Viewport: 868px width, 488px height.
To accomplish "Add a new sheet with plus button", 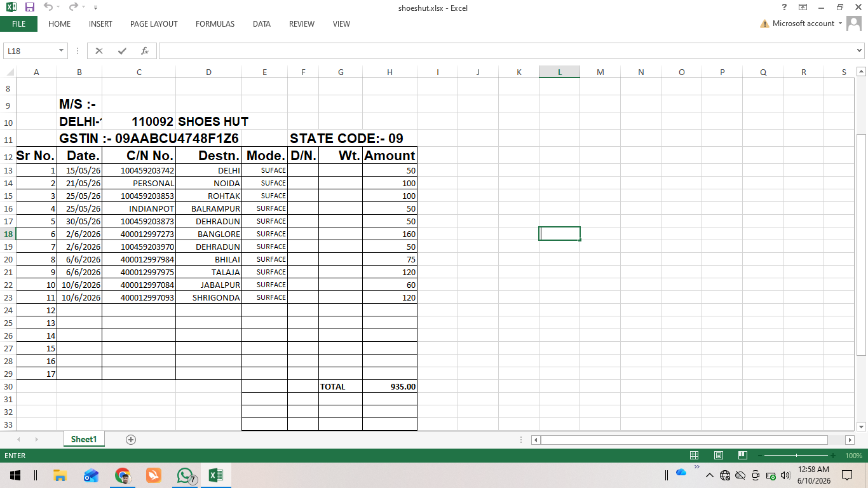I will 131,439.
